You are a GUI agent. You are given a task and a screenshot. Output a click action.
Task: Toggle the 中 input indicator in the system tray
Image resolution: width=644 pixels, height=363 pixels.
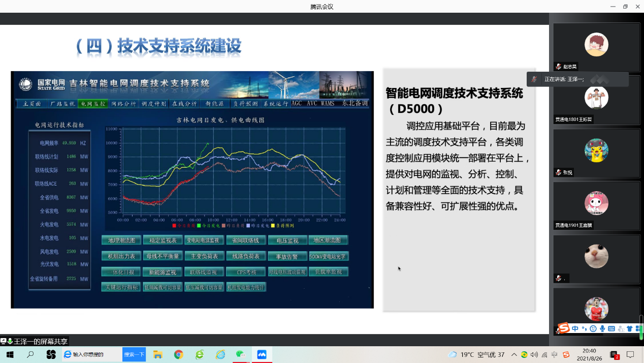pyautogui.click(x=555, y=354)
